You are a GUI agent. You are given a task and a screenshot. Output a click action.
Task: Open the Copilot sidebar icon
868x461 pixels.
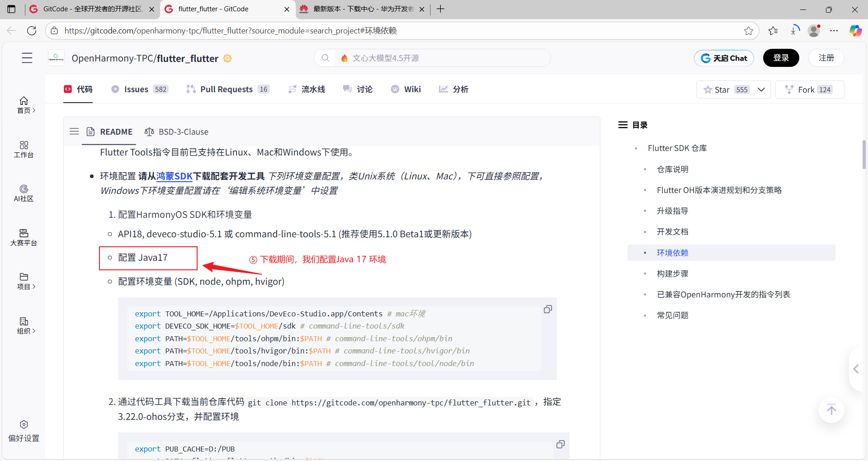(x=855, y=30)
